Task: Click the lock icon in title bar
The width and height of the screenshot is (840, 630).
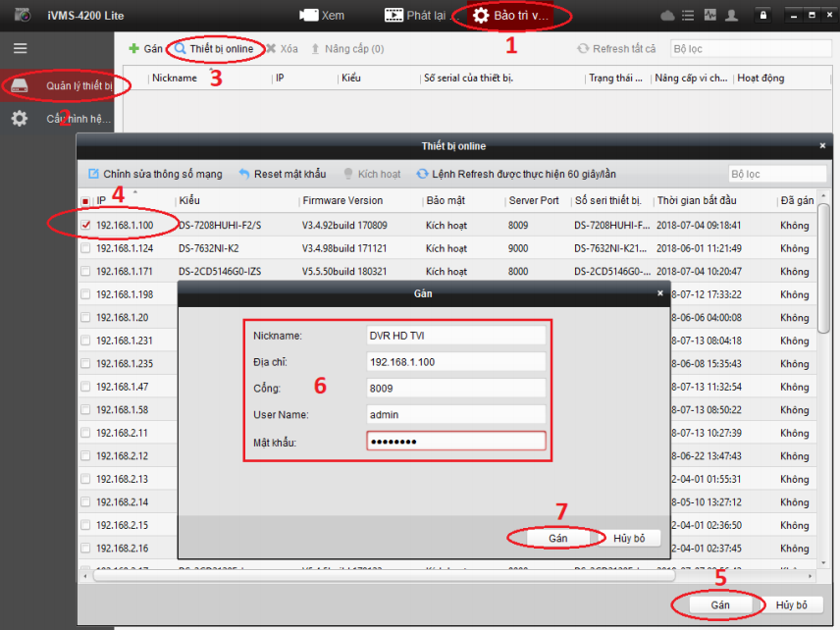Action: (x=763, y=16)
